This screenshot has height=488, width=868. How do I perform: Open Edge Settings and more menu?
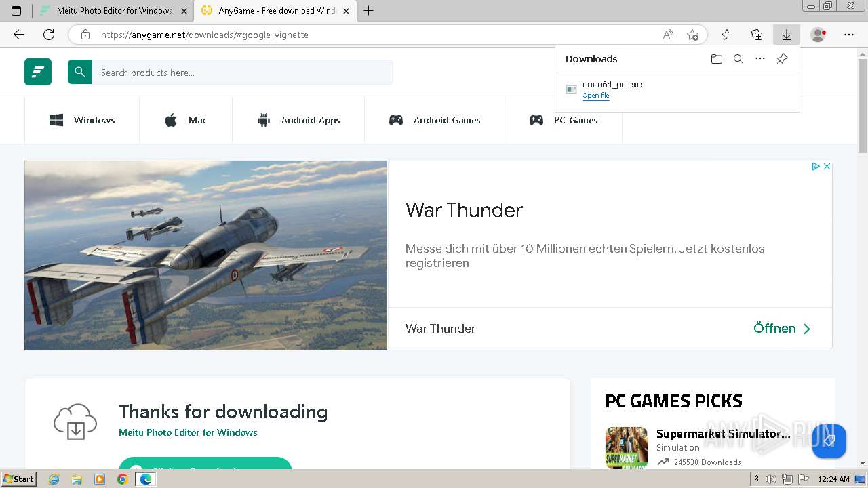[849, 35]
